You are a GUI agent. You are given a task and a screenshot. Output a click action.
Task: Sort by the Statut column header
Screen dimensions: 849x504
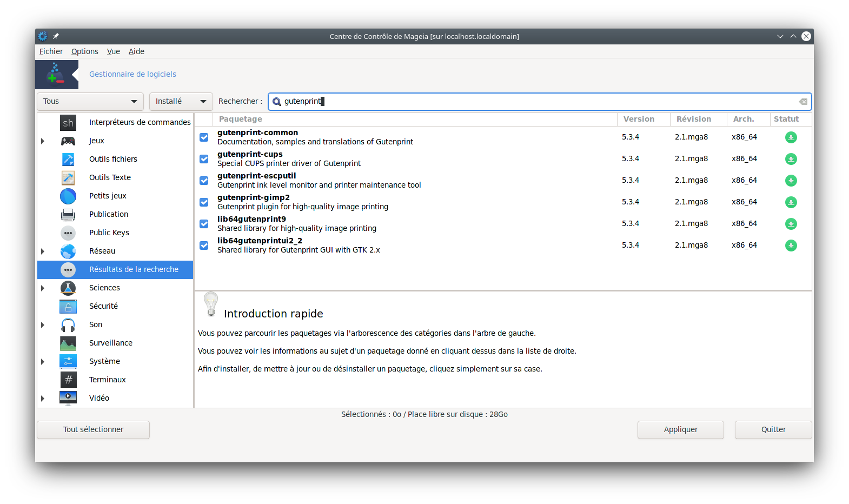790,119
